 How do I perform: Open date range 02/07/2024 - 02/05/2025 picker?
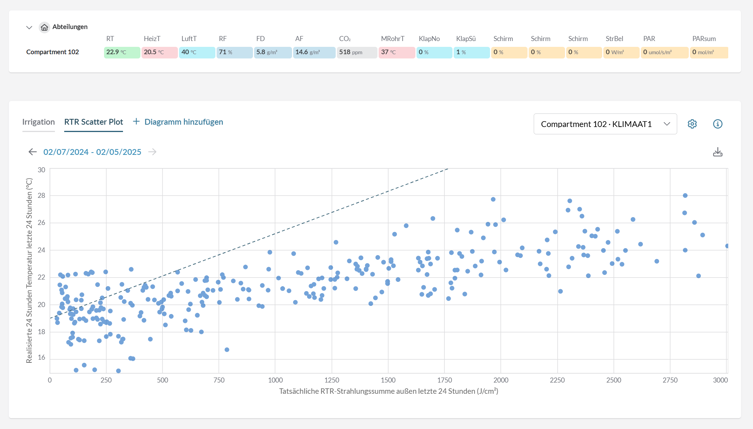click(x=92, y=152)
